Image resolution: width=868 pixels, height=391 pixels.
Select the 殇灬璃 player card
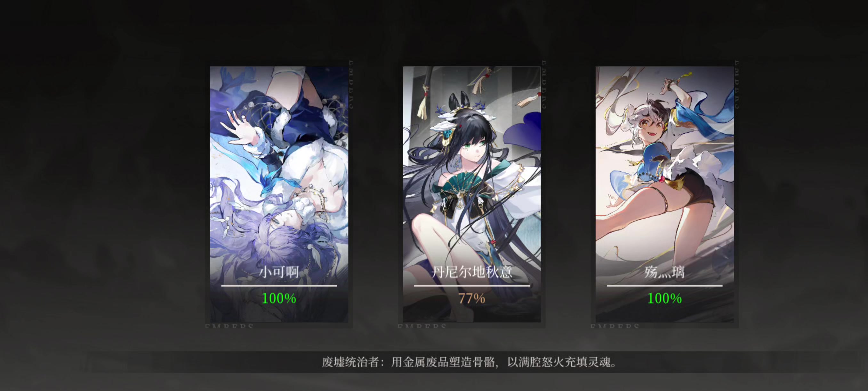(664, 194)
